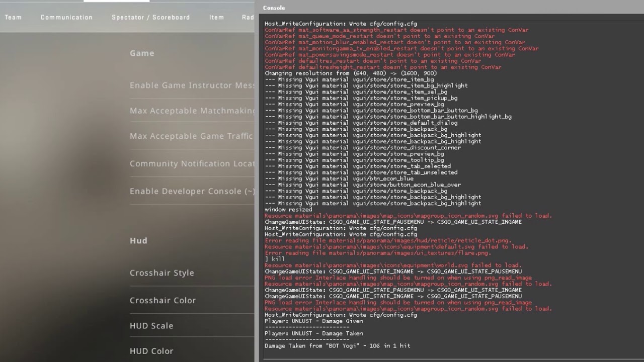Click the equipment\default.svg failed line
The height and width of the screenshot is (362, 644).
point(396,247)
